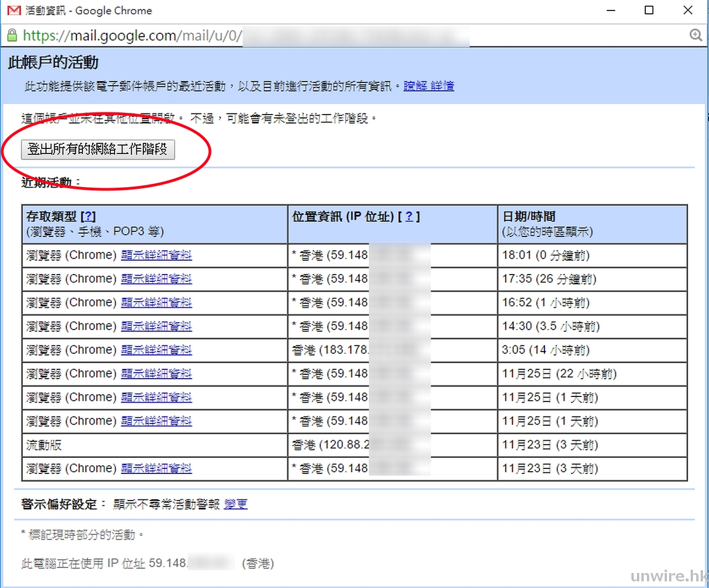Viewport: 709px width, 588px height.
Task: Open the 瞭解詳情 link
Action: pyautogui.click(x=429, y=86)
